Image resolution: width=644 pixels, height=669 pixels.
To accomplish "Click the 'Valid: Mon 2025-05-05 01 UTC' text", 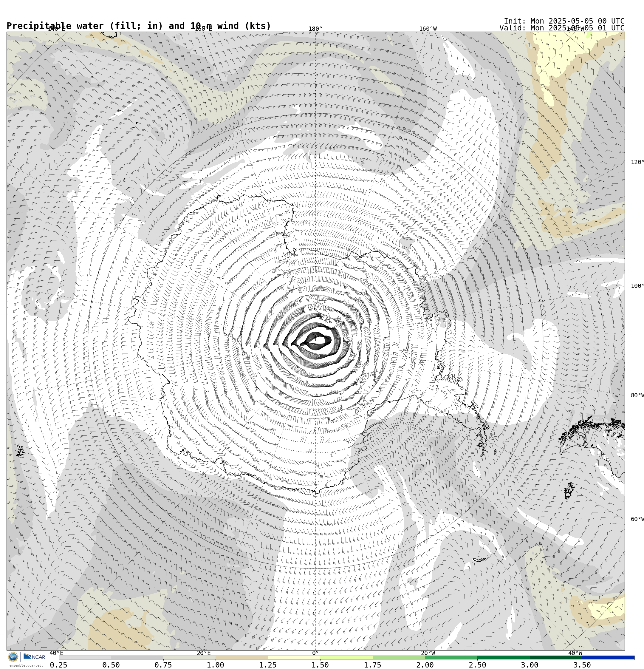I will (562, 28).
